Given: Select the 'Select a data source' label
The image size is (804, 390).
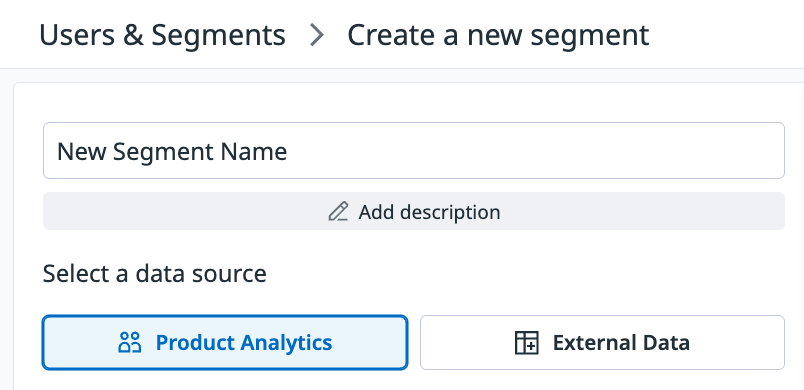Looking at the screenshot, I should [155, 274].
